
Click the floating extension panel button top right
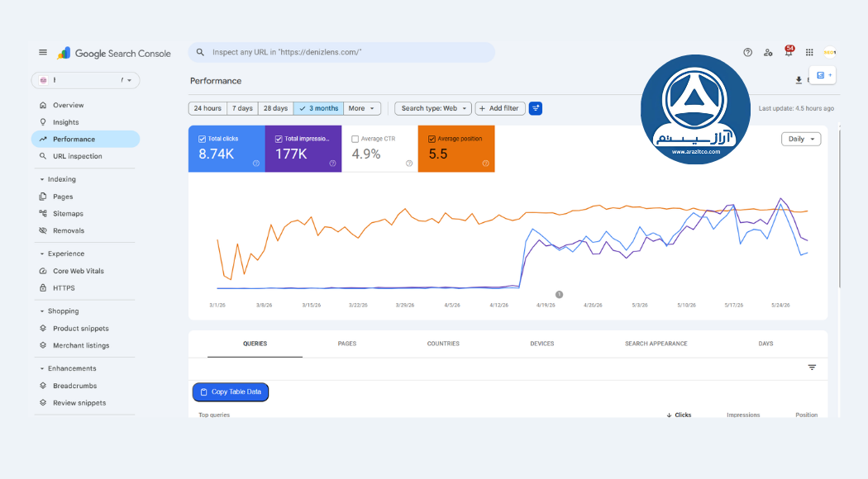click(823, 75)
